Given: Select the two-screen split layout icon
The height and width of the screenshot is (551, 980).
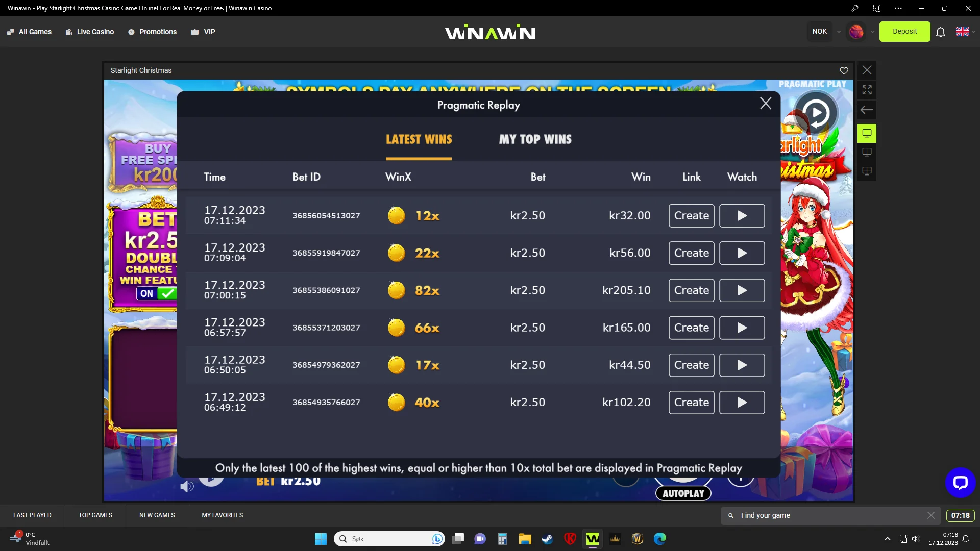Looking at the screenshot, I should (867, 152).
